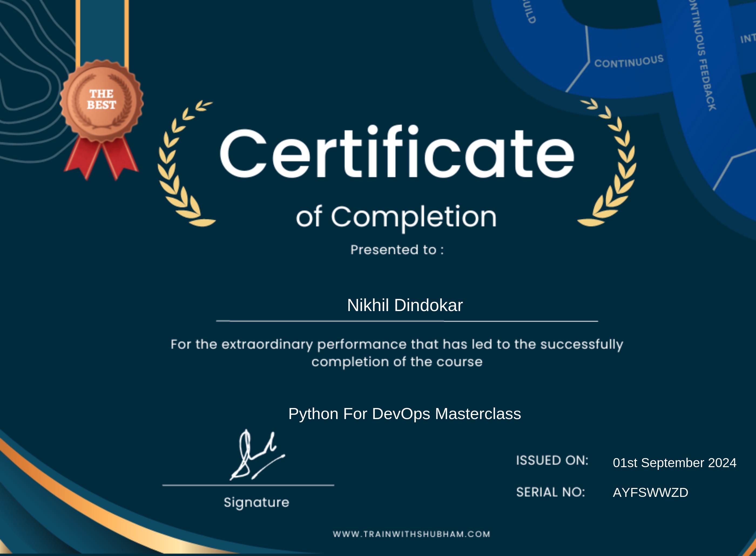Click the issue date 01st September 2024
The height and width of the screenshot is (556, 756).
(674, 463)
